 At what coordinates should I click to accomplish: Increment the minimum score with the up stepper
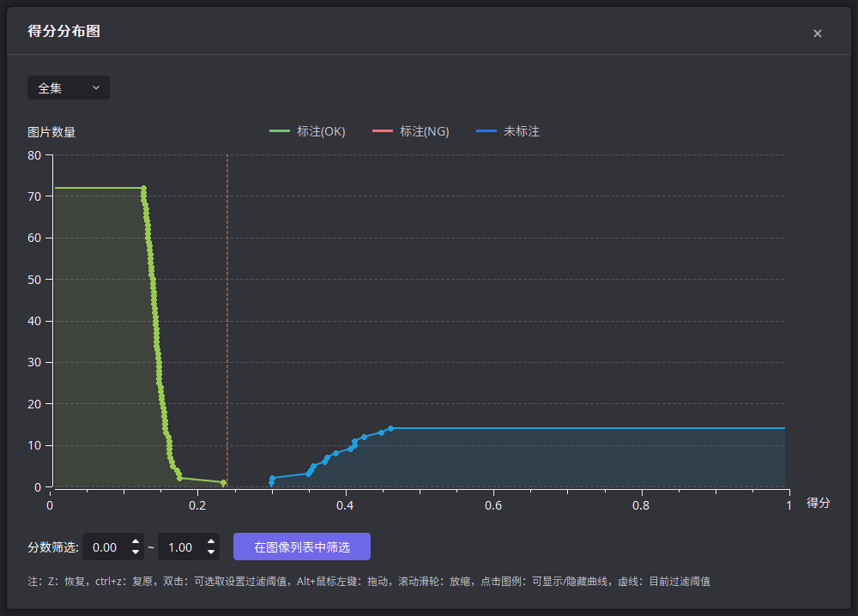tap(135, 541)
